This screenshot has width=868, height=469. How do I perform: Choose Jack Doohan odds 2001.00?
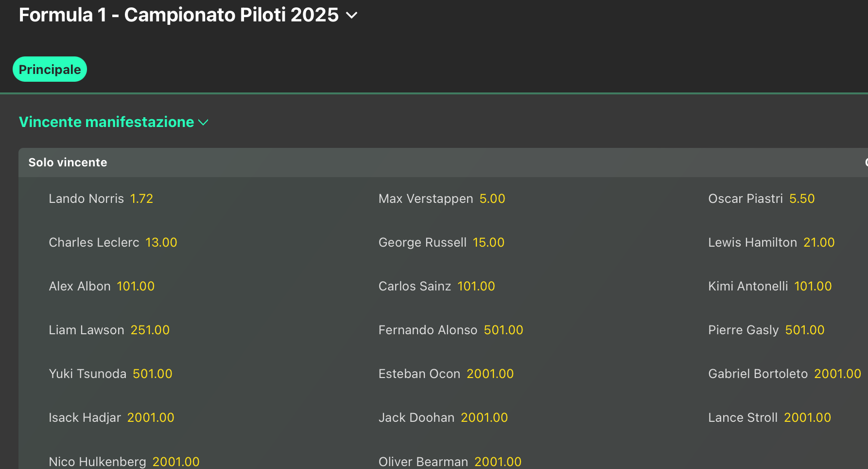[x=484, y=418]
